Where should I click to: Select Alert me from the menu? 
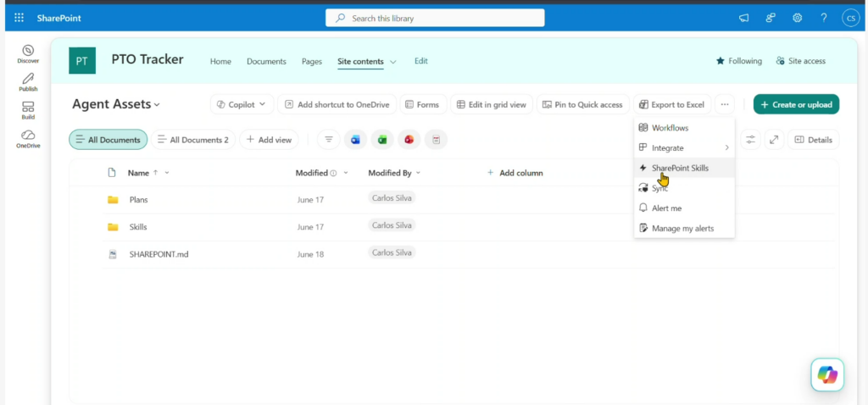point(684,208)
